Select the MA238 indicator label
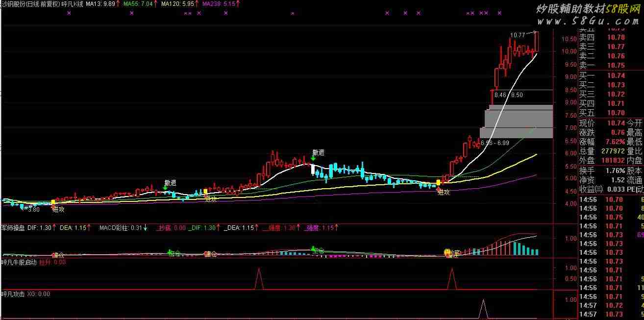 tap(218, 3)
